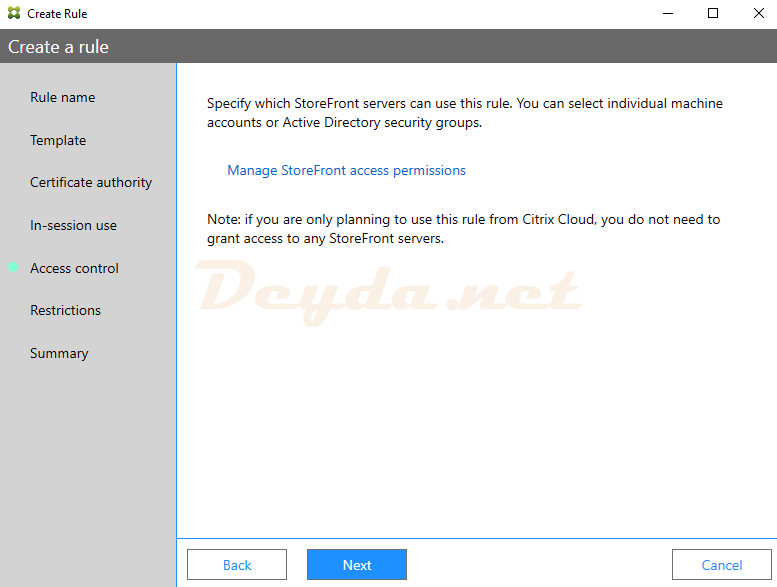Select the Template step in the sidebar
Screen dimensions: 777x587
[58, 140]
